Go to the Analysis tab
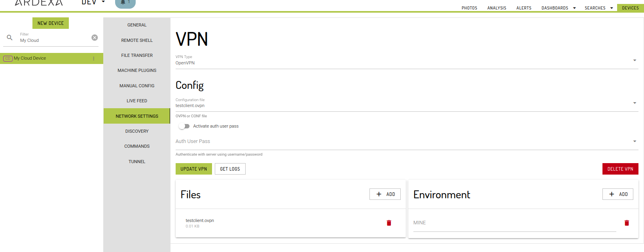 click(x=497, y=8)
